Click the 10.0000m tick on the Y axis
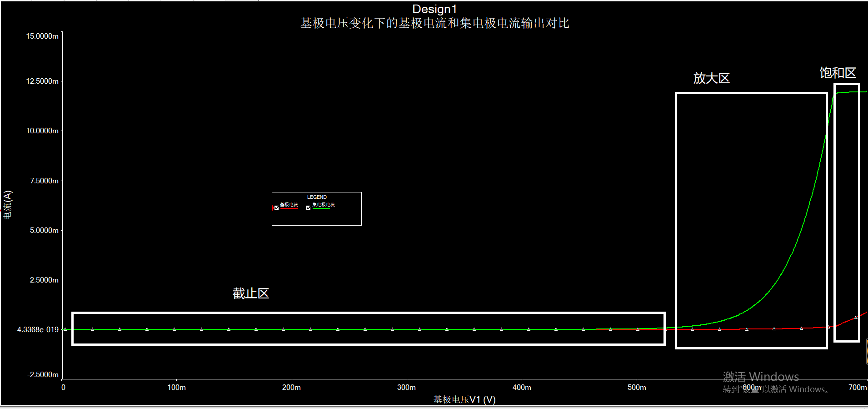This screenshot has height=409, width=868. [x=42, y=131]
